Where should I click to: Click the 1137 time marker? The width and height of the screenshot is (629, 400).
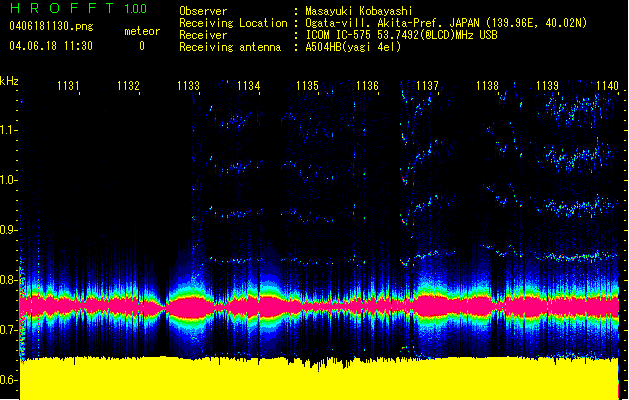(x=427, y=86)
